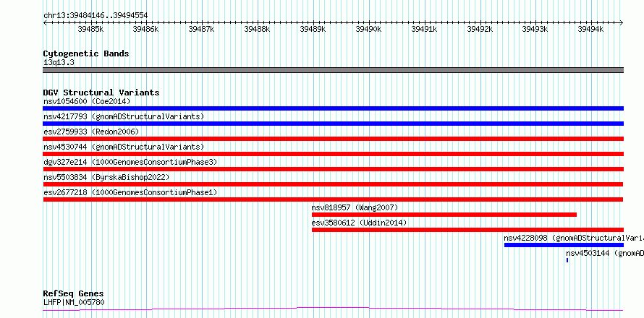Click nsv4228098 gnomAD variant label
This screenshot has height=318, width=644.
(574, 238)
